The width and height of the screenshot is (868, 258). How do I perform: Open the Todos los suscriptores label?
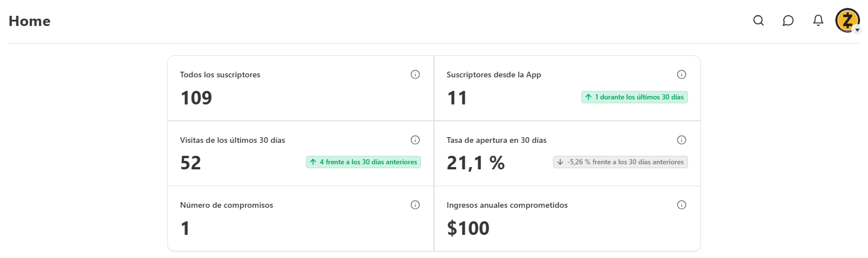220,75
